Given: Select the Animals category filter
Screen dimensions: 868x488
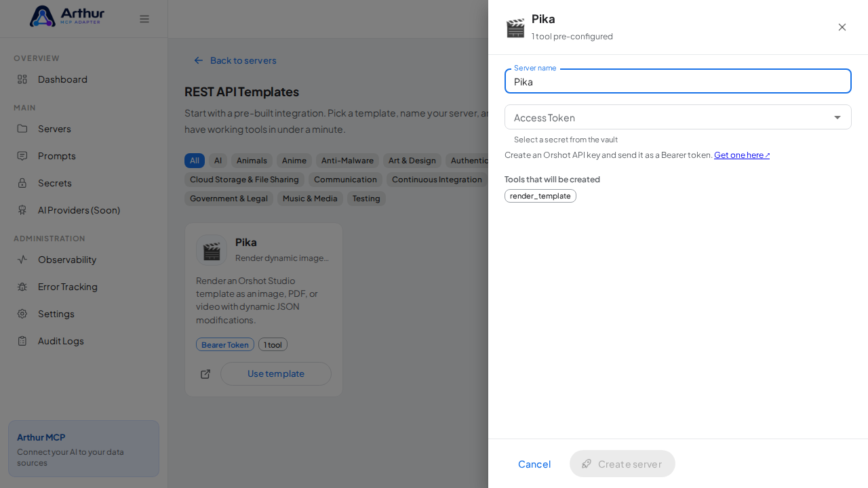Looking at the screenshot, I should [252, 161].
